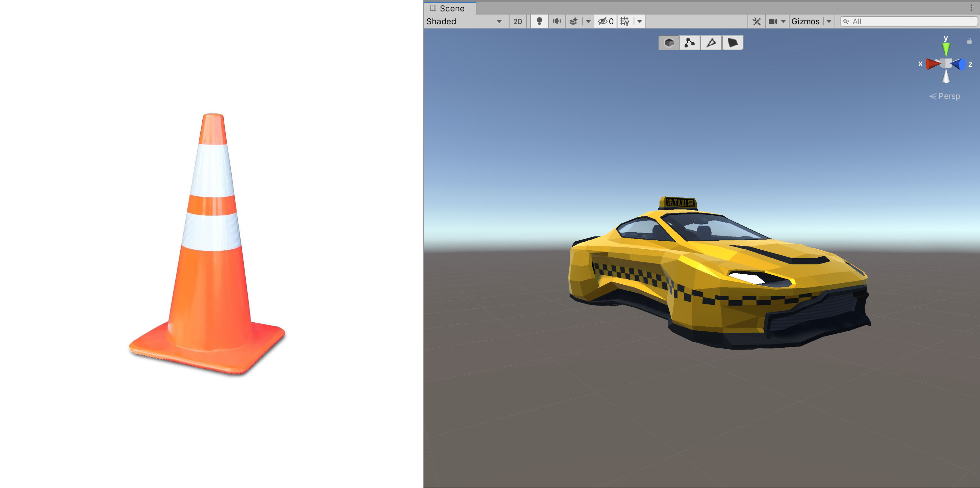980x488 pixels.
Task: Click the scene camera settings icon
Action: coord(773,21)
